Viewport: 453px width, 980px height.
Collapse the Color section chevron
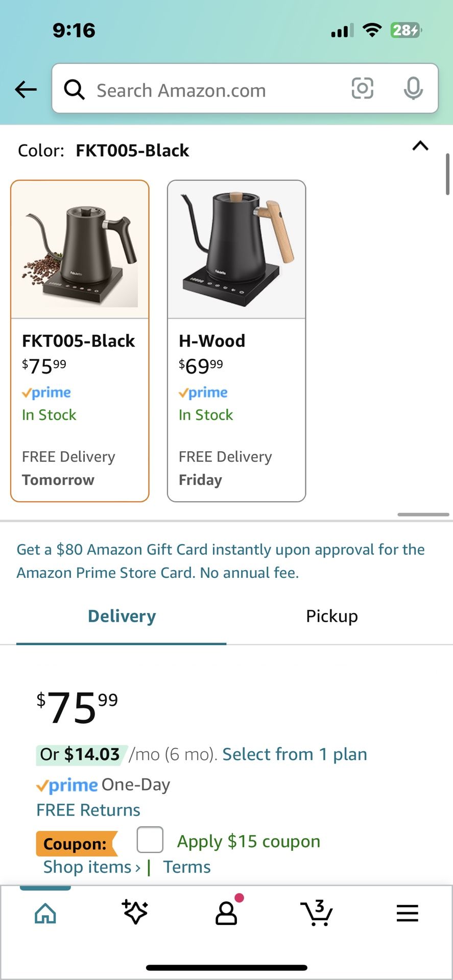(x=420, y=146)
